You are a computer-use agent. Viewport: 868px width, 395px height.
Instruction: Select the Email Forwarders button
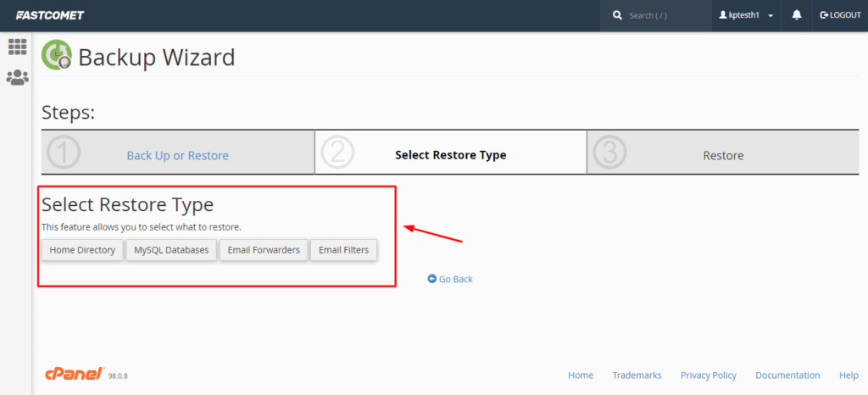[264, 250]
